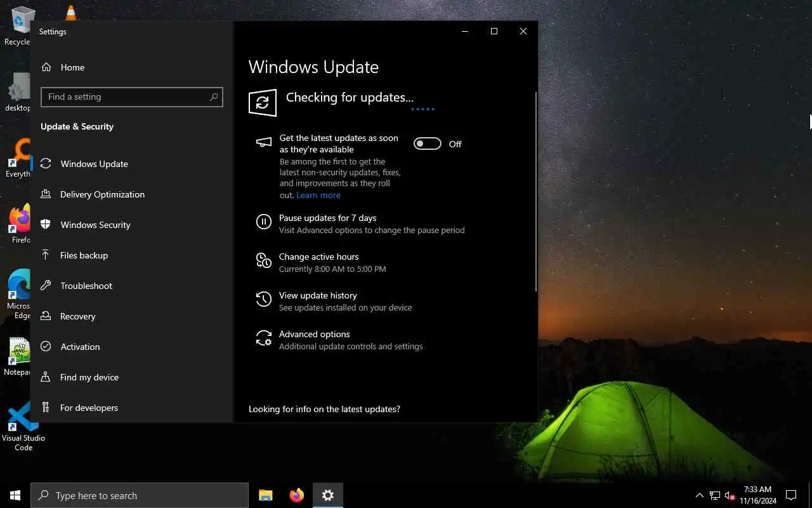812x508 pixels.
Task: Click the Settings gear in the taskbar
Action: pyautogui.click(x=328, y=495)
